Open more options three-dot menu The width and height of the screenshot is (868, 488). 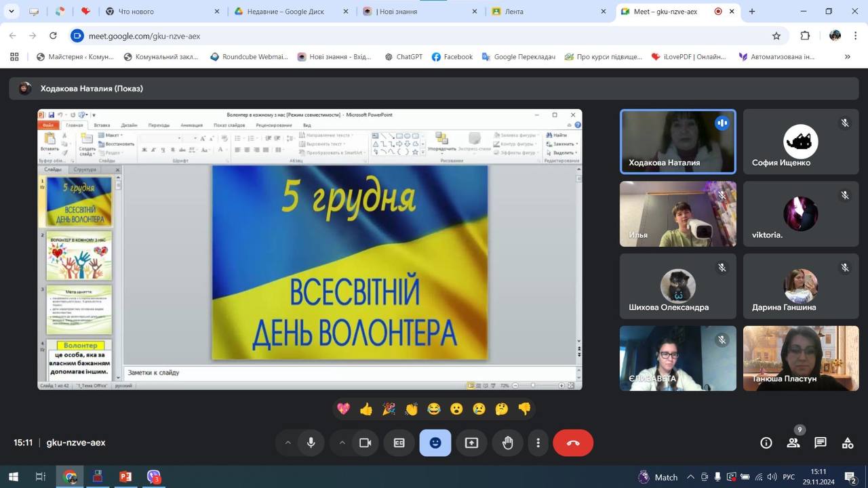click(538, 443)
